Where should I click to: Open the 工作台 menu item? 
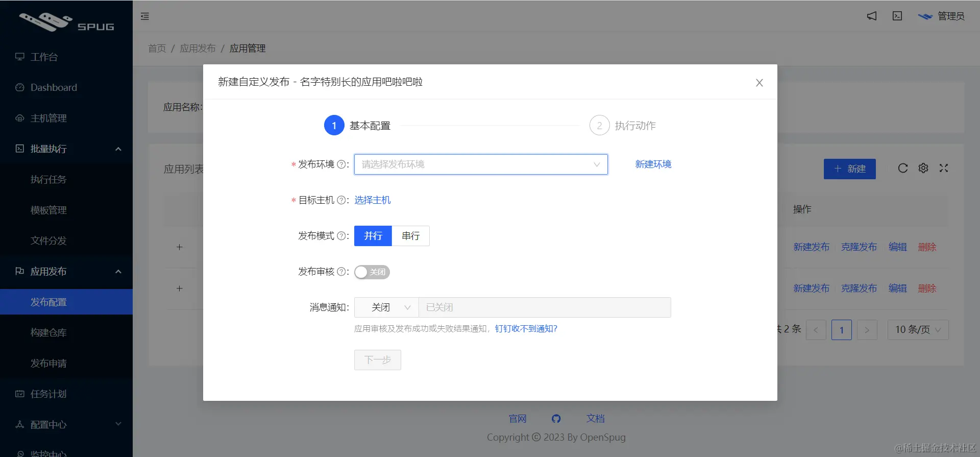pyautogui.click(x=66, y=57)
